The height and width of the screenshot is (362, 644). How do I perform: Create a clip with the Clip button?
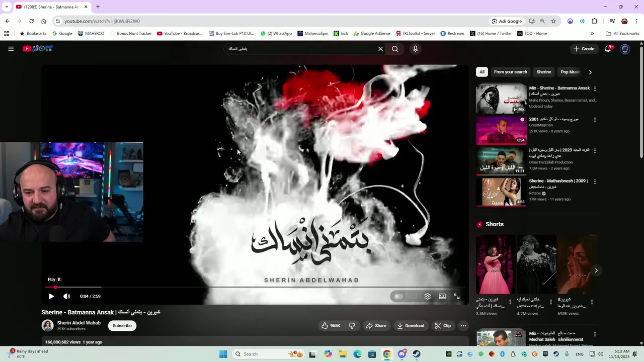click(443, 326)
